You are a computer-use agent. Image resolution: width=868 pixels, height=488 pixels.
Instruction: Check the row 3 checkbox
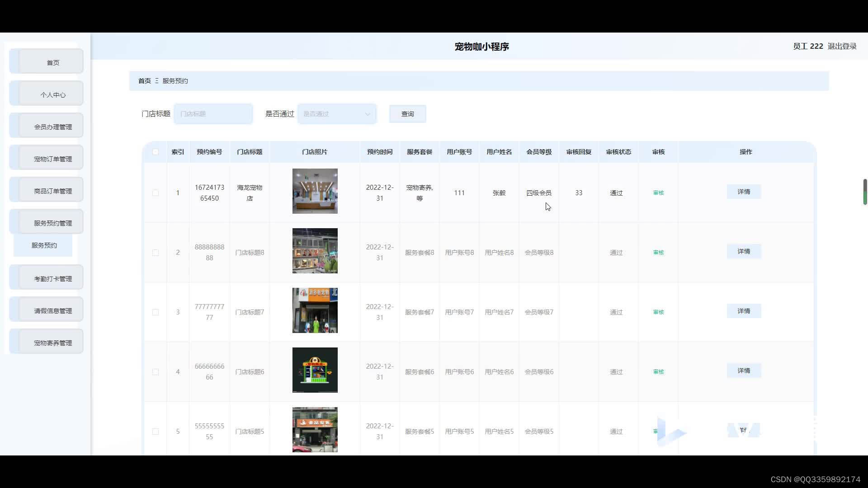click(x=156, y=312)
